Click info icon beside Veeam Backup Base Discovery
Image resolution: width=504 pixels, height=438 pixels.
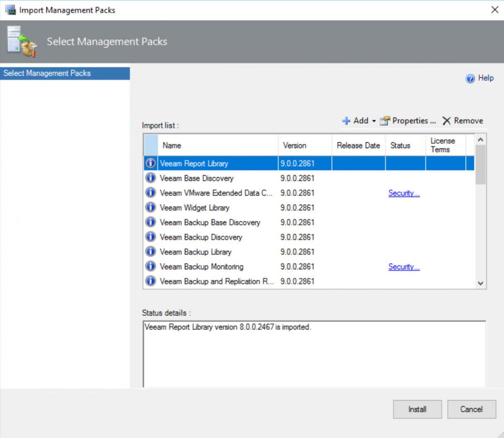pyautogui.click(x=151, y=222)
